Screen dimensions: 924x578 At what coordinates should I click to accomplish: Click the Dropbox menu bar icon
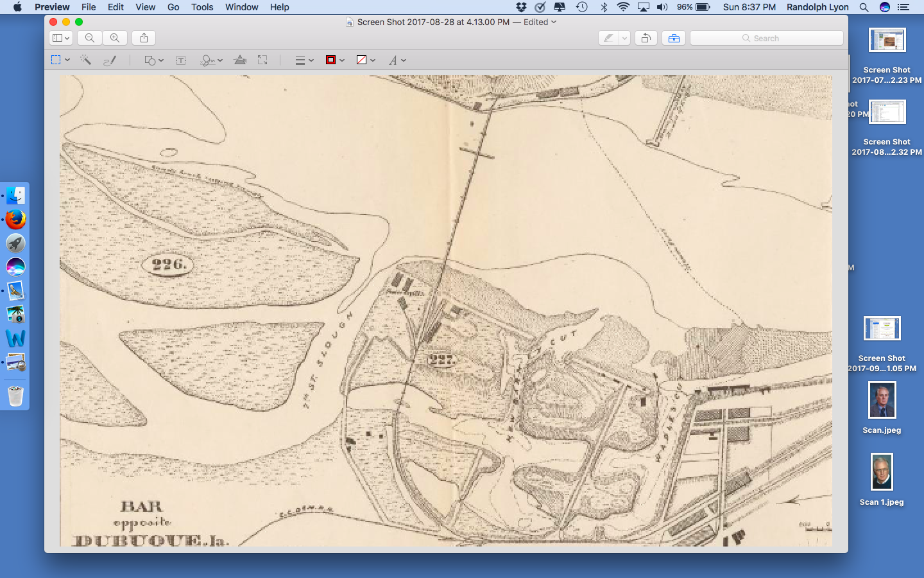[x=521, y=7]
